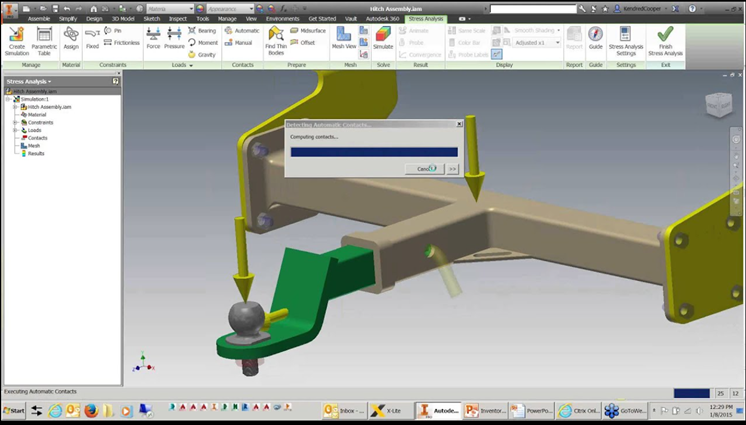Select the Assign material icon
746x425 pixels.
tap(71, 35)
